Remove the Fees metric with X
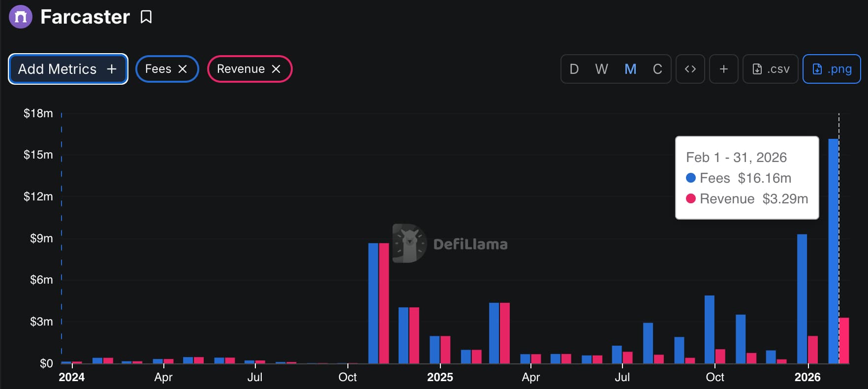Screen dimensions: 868x389 (183, 69)
